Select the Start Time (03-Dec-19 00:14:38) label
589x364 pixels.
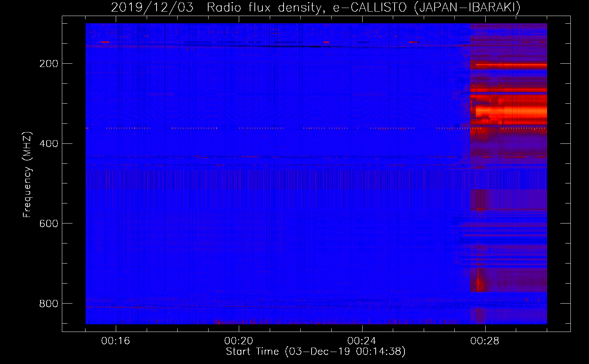click(x=316, y=352)
